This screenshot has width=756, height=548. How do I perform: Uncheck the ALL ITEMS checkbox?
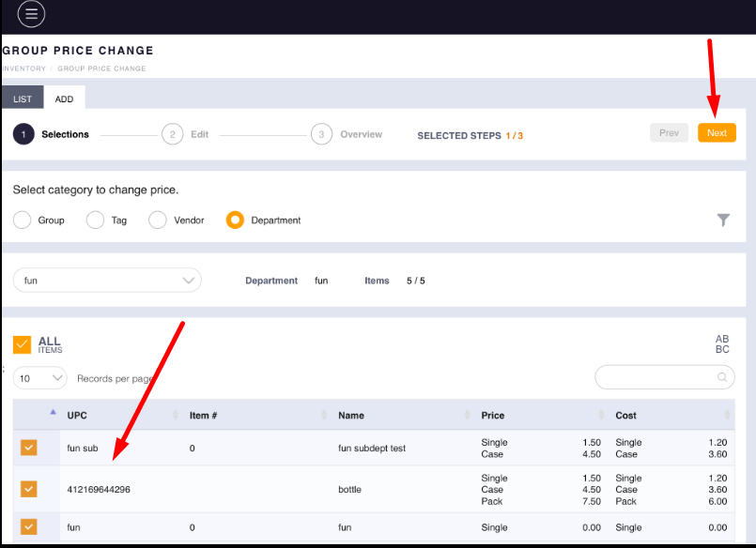pyautogui.click(x=22, y=344)
